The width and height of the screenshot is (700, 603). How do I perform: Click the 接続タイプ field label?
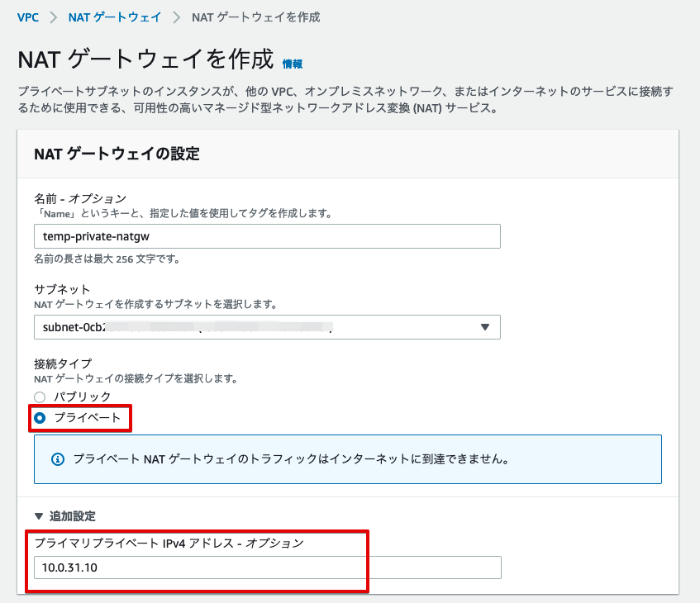pyautogui.click(x=63, y=363)
